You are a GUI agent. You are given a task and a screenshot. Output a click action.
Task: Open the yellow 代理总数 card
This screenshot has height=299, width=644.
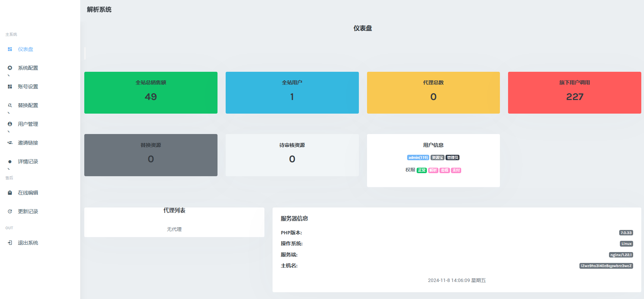click(433, 93)
